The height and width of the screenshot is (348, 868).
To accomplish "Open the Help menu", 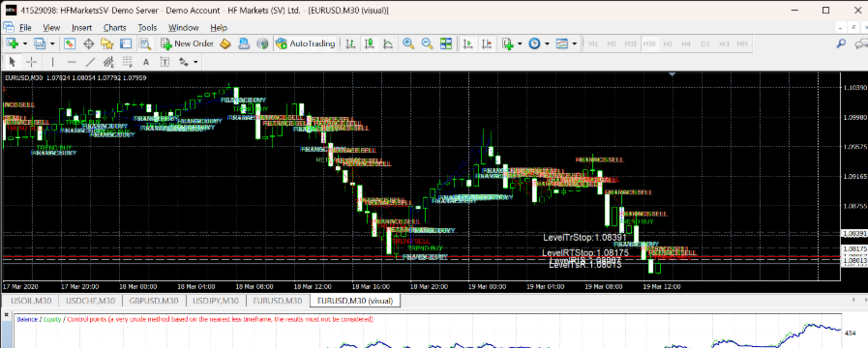I will [x=219, y=27].
